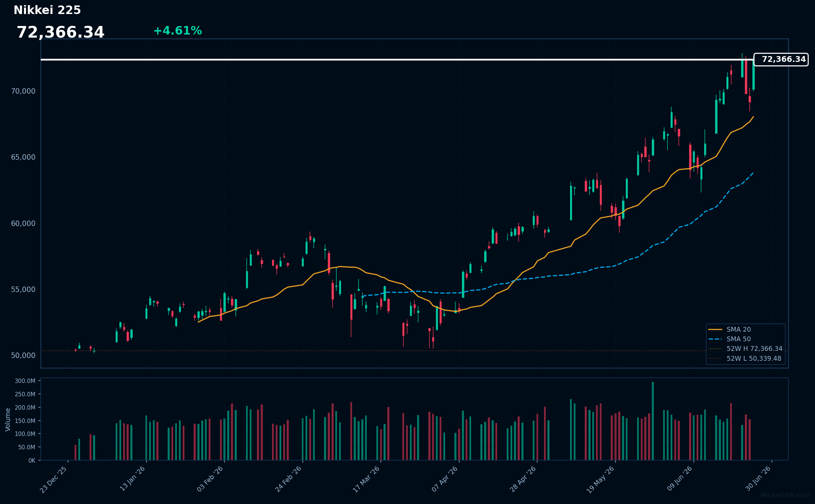Viewport: 815px width, 504px height.
Task: Select the 72,366.34 headline price
Action: point(61,32)
